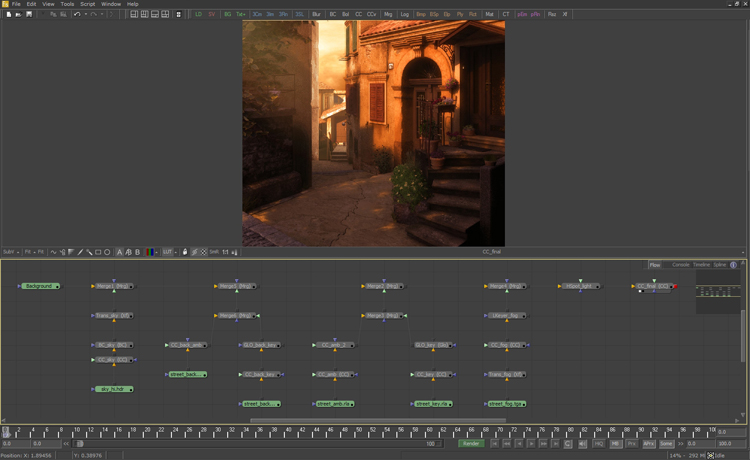
Task: Toggle the MB motion blur button
Action: [616, 443]
